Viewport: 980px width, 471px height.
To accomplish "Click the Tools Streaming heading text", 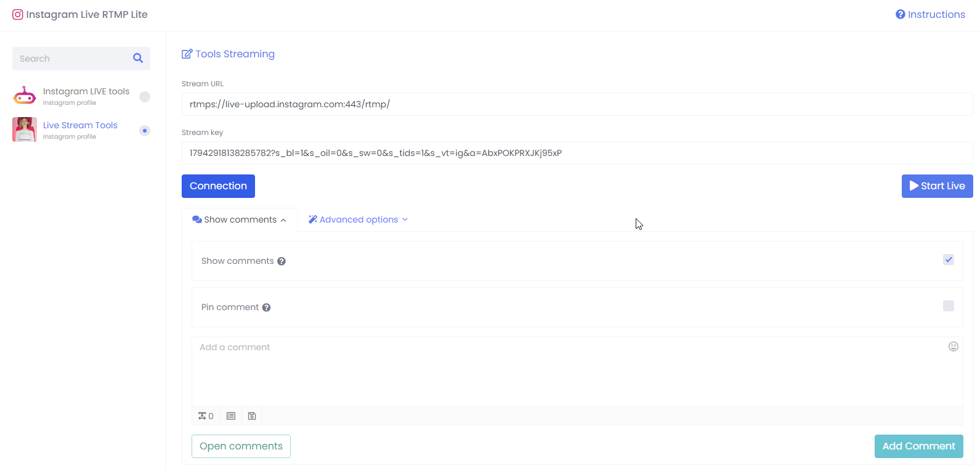I will (235, 54).
